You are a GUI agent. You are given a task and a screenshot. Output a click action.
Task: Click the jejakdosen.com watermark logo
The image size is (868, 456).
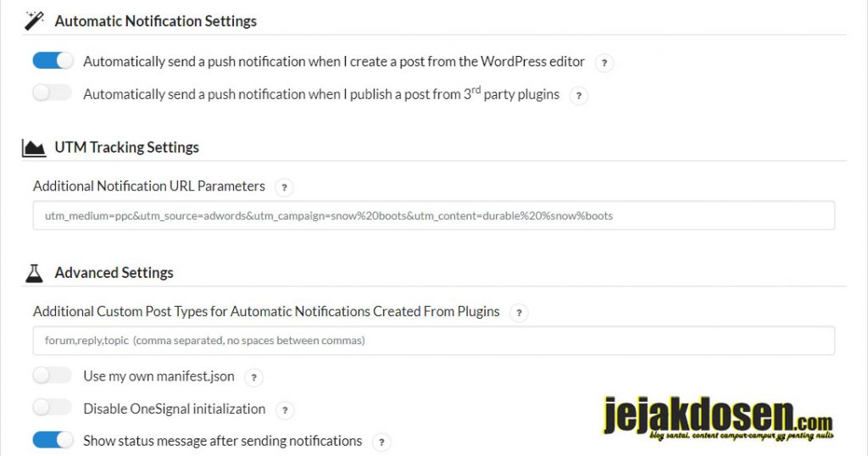[718, 419]
